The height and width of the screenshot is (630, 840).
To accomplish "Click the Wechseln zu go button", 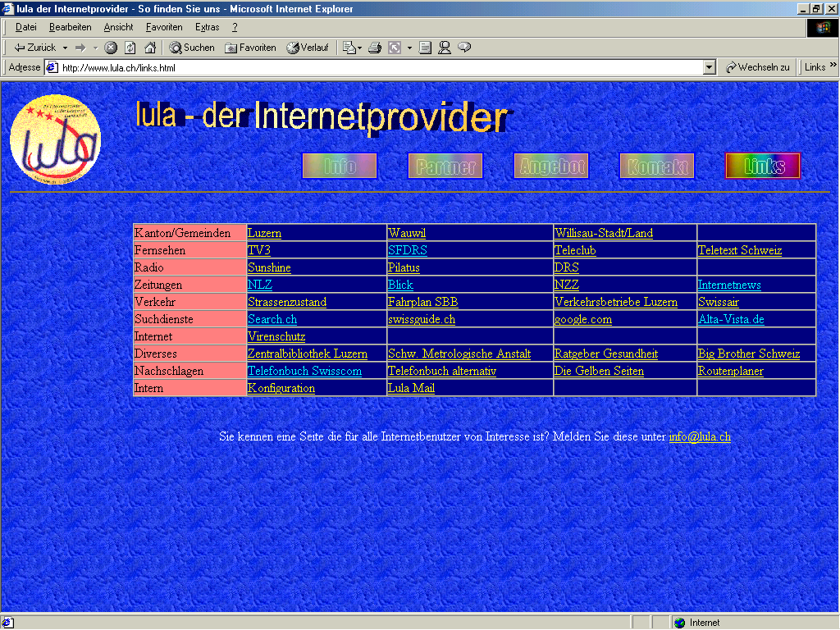I will coord(757,67).
